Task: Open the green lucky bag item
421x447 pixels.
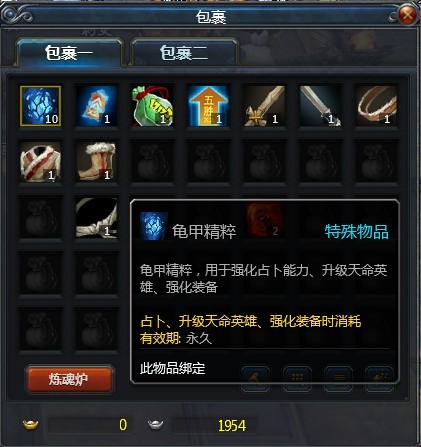Action: point(153,106)
